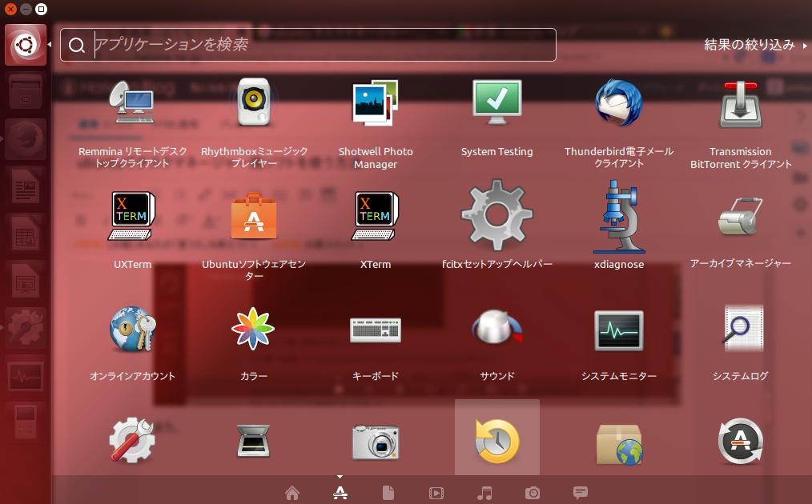Screen dimensions: 812x504
Task: Open Thunderbird email client
Action: pos(619,102)
